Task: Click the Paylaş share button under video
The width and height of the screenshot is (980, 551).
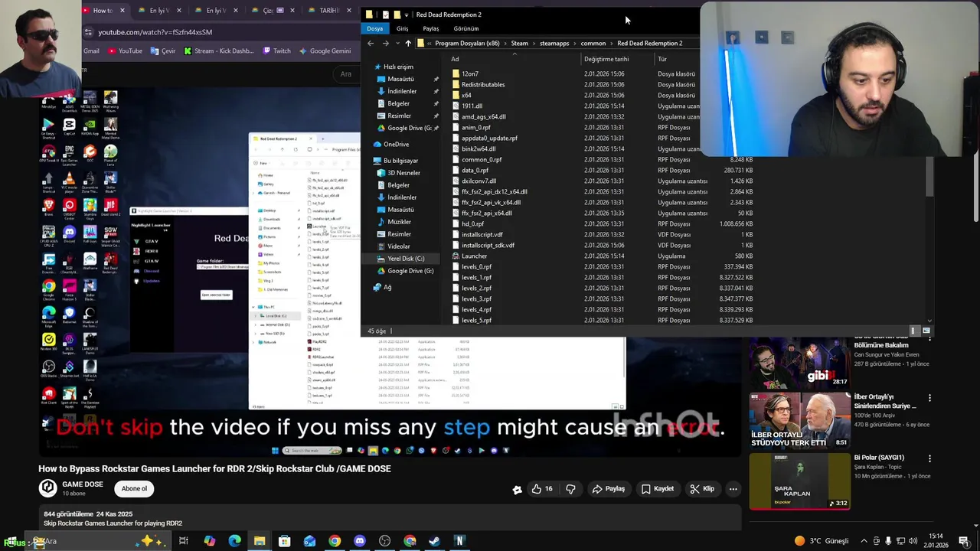Action: click(609, 488)
